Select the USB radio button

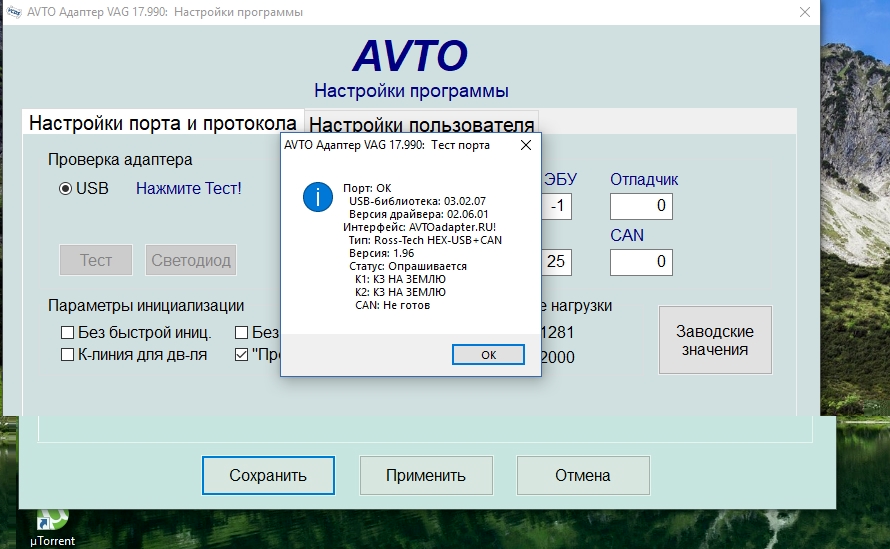tap(65, 188)
